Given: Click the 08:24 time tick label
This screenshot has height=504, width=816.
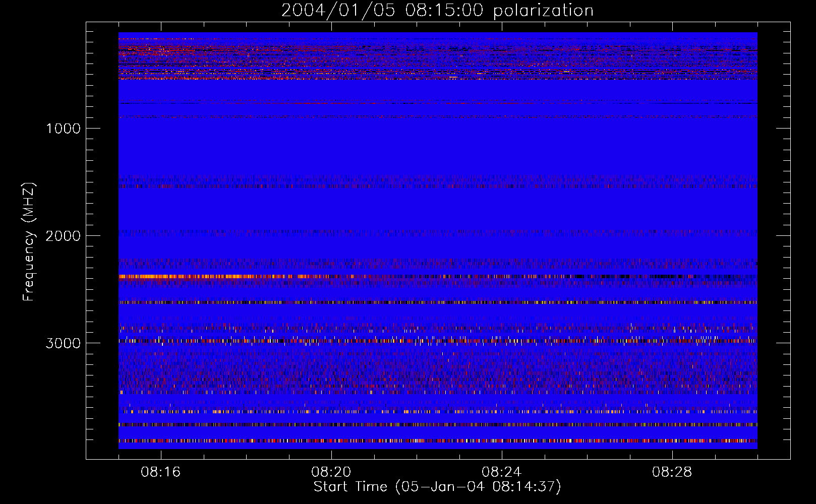Looking at the screenshot, I should click(502, 472).
